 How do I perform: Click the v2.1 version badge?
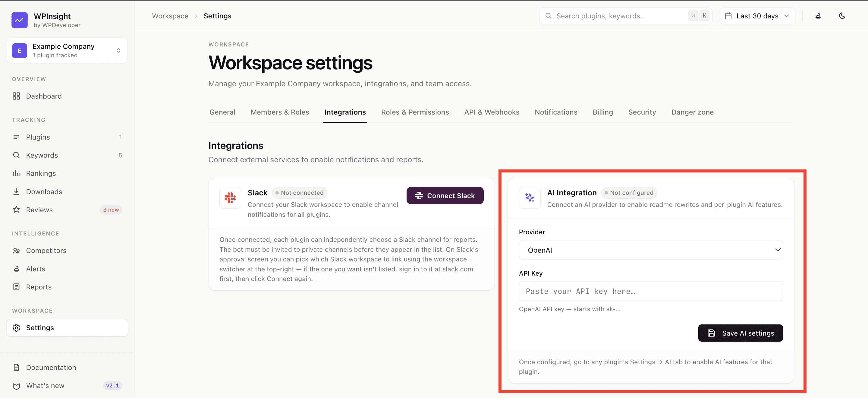point(112,386)
